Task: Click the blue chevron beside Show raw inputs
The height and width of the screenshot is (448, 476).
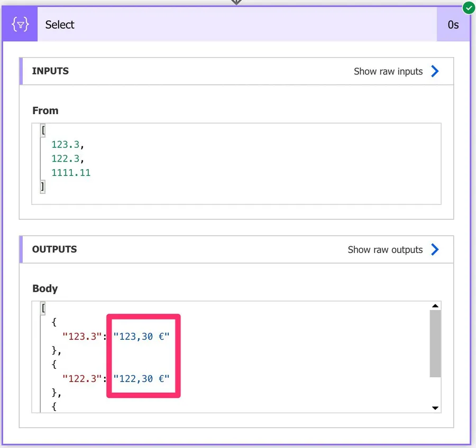Action: [435, 71]
